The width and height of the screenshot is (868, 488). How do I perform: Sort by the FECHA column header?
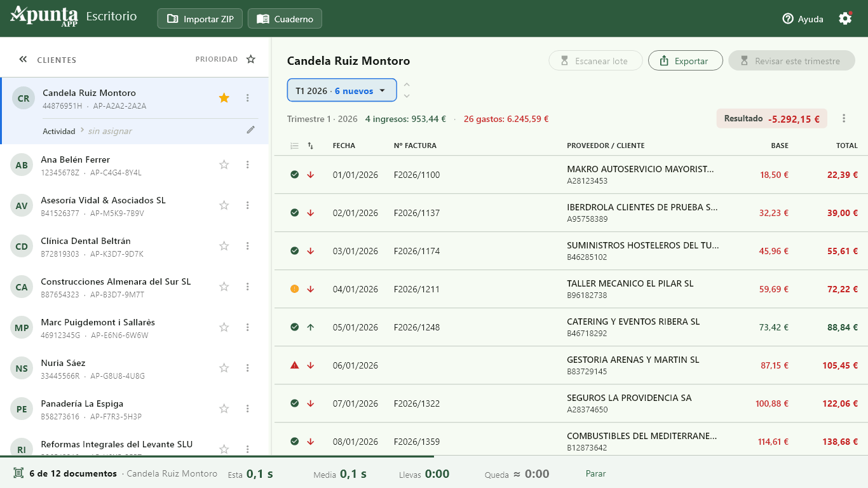pyautogui.click(x=344, y=146)
